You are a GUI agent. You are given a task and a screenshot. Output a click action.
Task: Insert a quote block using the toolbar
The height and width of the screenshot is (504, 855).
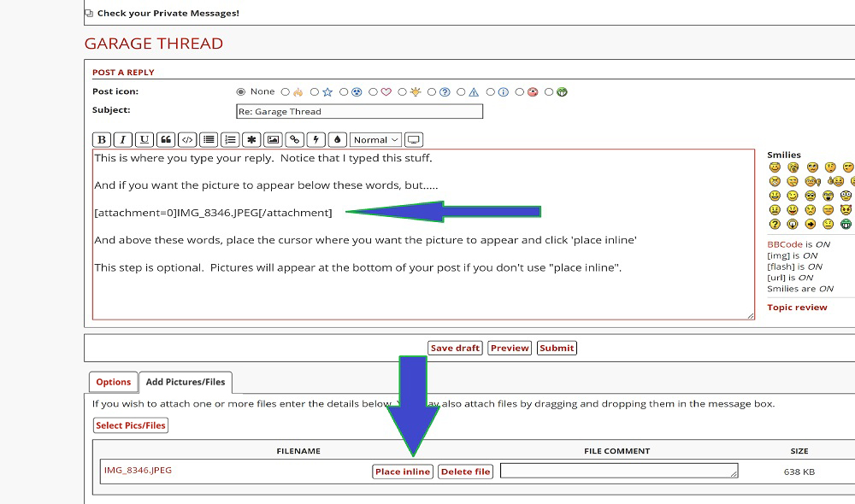coord(166,140)
